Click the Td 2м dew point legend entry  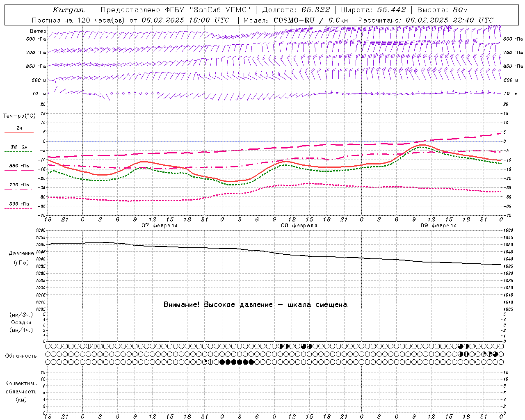point(19,147)
